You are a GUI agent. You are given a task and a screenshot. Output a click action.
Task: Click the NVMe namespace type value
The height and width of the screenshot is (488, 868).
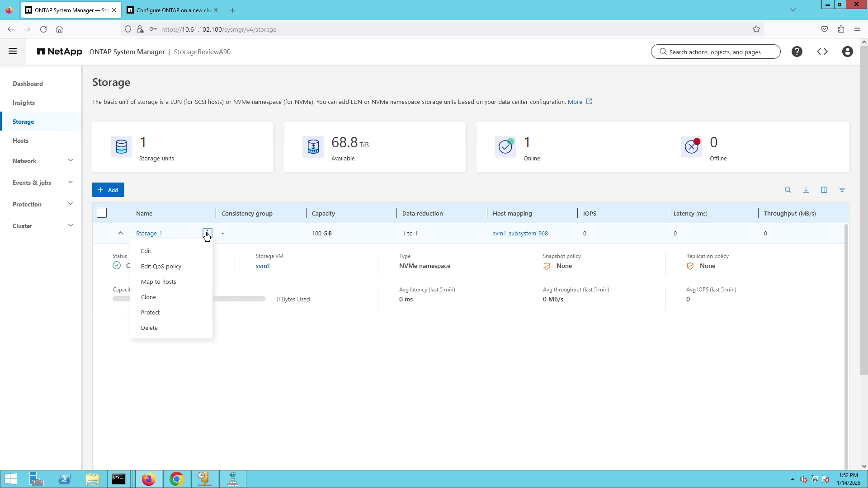(x=425, y=266)
